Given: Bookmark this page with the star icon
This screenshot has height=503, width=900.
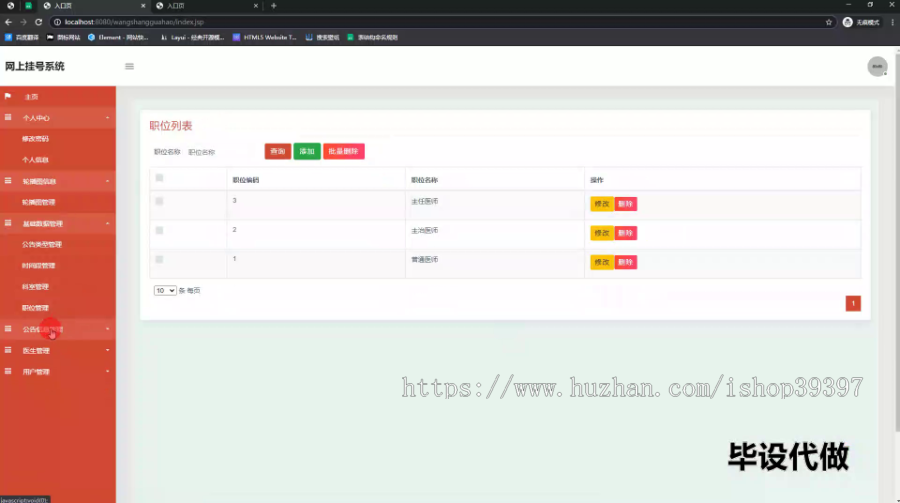Looking at the screenshot, I should 828,22.
